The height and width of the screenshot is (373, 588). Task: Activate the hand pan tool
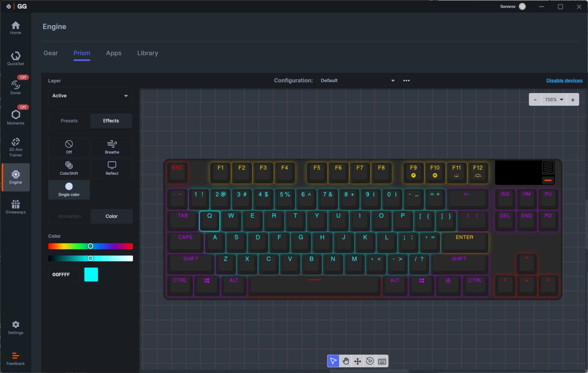345,361
